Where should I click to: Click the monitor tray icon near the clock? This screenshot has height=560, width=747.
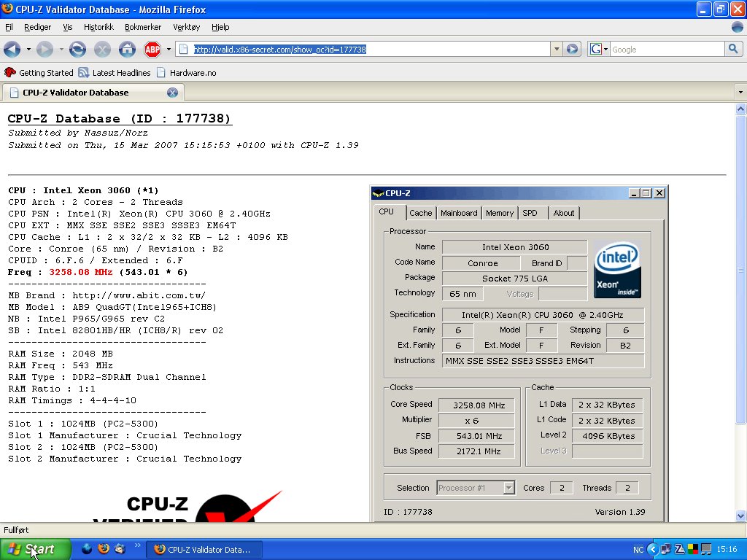tap(706, 550)
